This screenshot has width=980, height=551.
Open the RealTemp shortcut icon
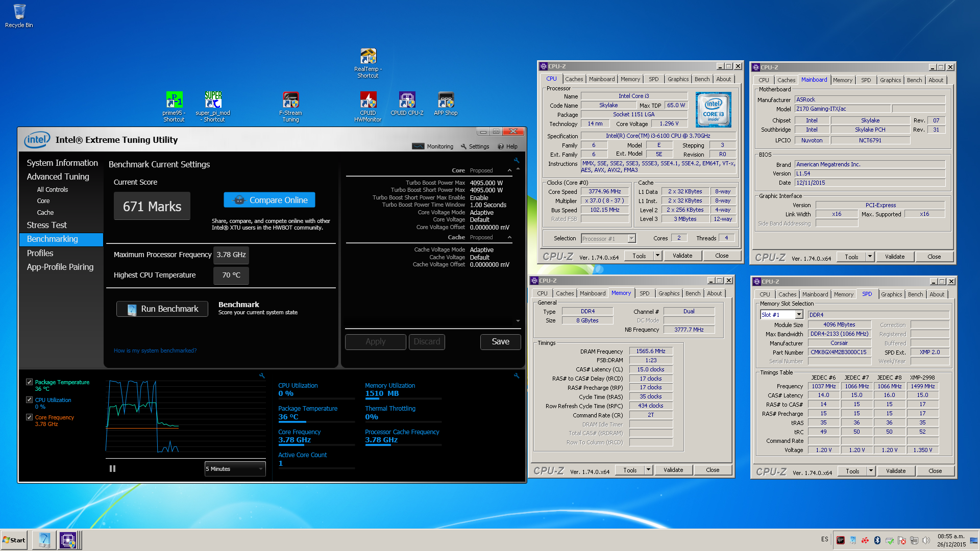[x=368, y=63]
